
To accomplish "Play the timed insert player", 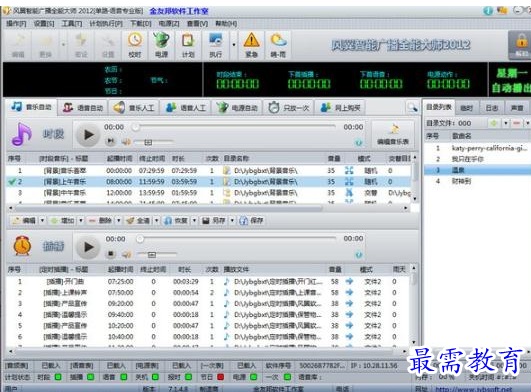I will pyautogui.click(x=88, y=247).
